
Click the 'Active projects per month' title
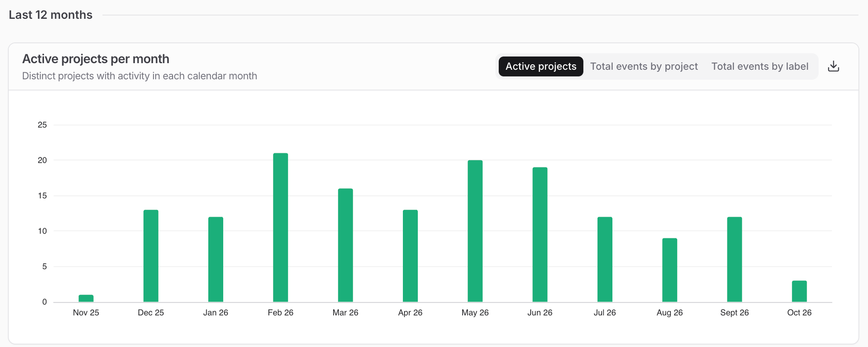96,59
